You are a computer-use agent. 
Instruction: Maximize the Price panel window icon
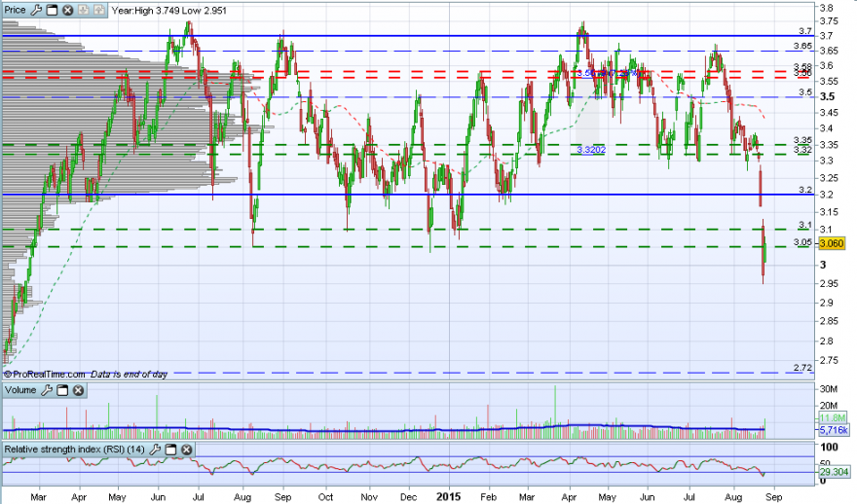pos(52,10)
